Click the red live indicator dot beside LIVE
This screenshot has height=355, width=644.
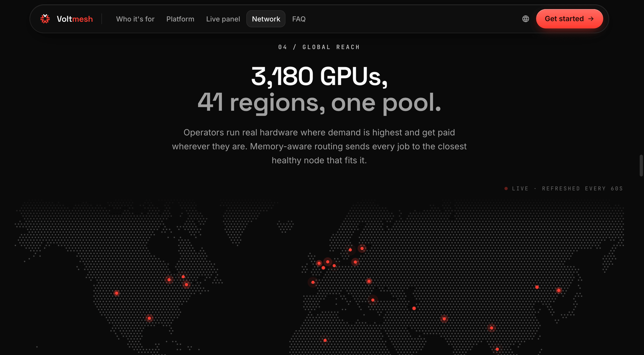(506, 188)
